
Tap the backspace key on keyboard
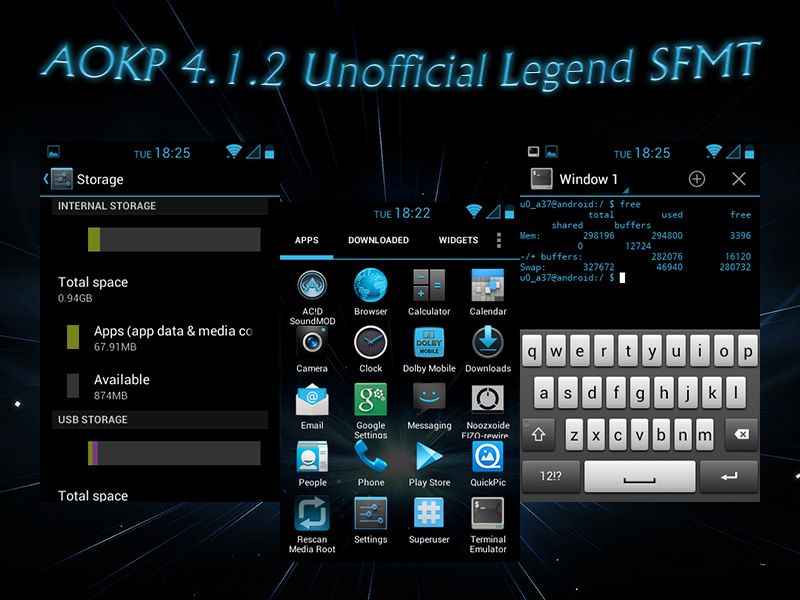[x=741, y=435]
